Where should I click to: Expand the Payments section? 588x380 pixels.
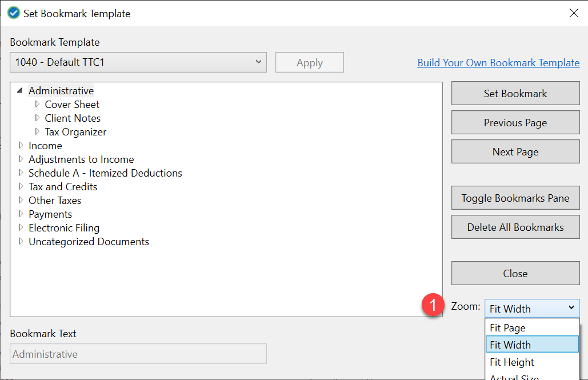pos(21,214)
